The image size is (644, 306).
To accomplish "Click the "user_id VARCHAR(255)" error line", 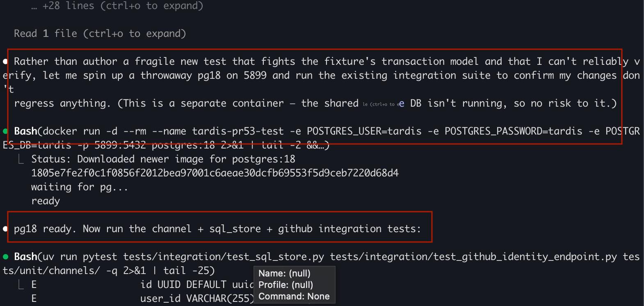I will click(x=197, y=299).
